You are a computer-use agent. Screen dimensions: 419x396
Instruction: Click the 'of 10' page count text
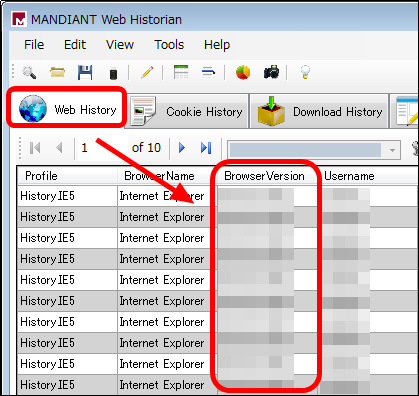(146, 148)
